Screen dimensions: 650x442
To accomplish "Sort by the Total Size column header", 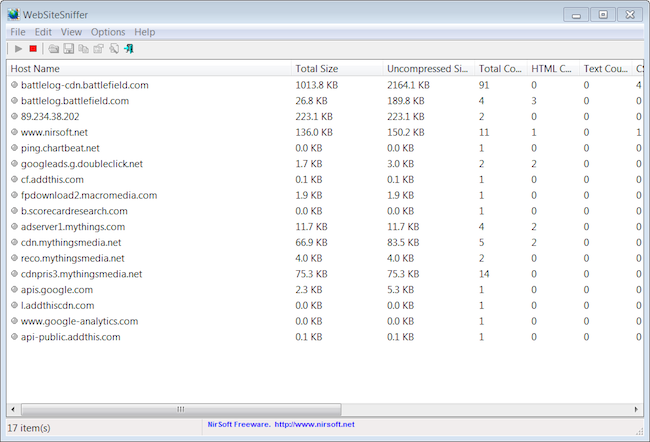I will tap(337, 68).
